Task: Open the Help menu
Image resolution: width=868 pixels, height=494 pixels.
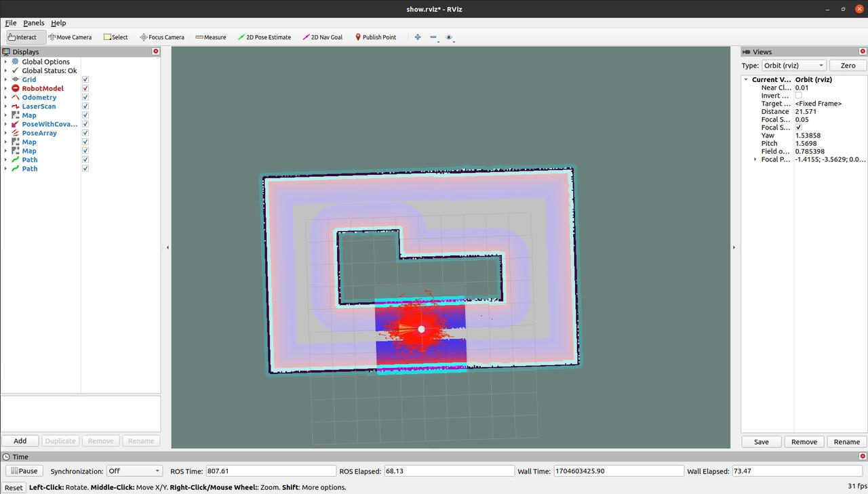Action: [58, 23]
